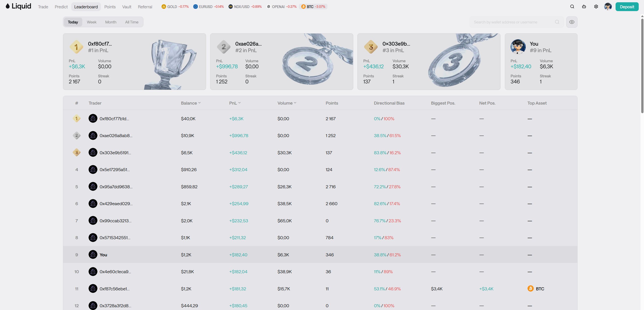Switch to Week time filter

click(x=92, y=22)
